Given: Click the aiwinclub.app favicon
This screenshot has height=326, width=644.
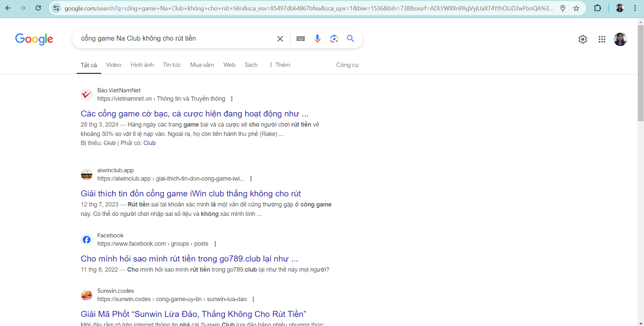Looking at the screenshot, I should pyautogui.click(x=87, y=174).
